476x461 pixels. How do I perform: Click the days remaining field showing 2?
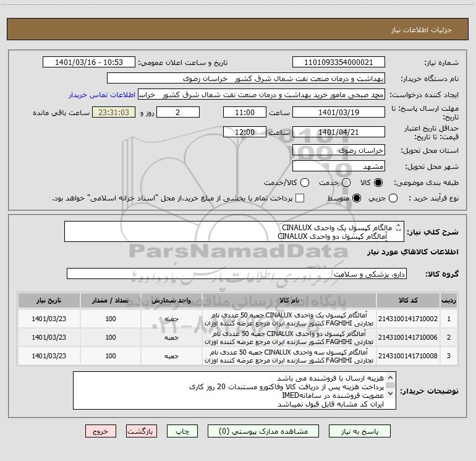point(178,112)
